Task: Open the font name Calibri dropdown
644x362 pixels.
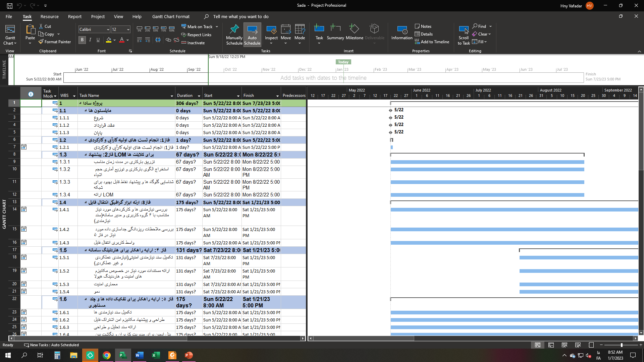Action: pyautogui.click(x=108, y=29)
